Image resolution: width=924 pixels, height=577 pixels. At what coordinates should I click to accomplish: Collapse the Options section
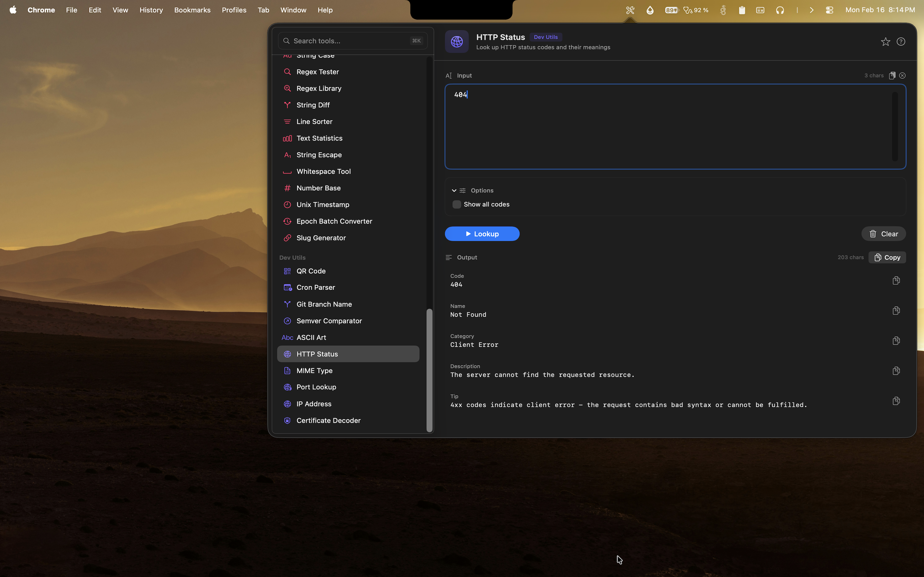pos(454,190)
